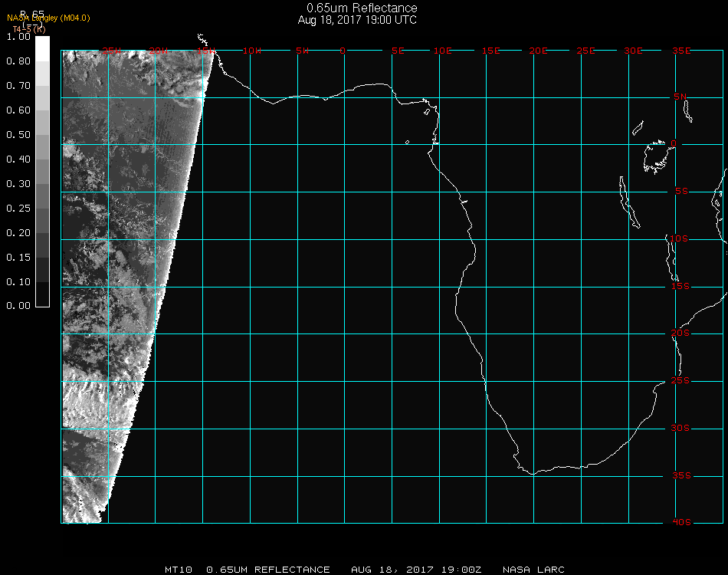Click the NASA LARC footer text

tap(533, 570)
